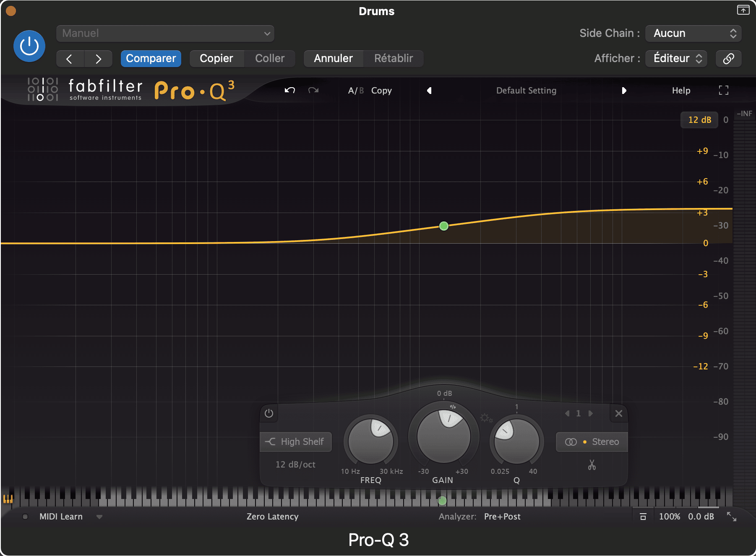Click the Q knob

click(x=517, y=441)
